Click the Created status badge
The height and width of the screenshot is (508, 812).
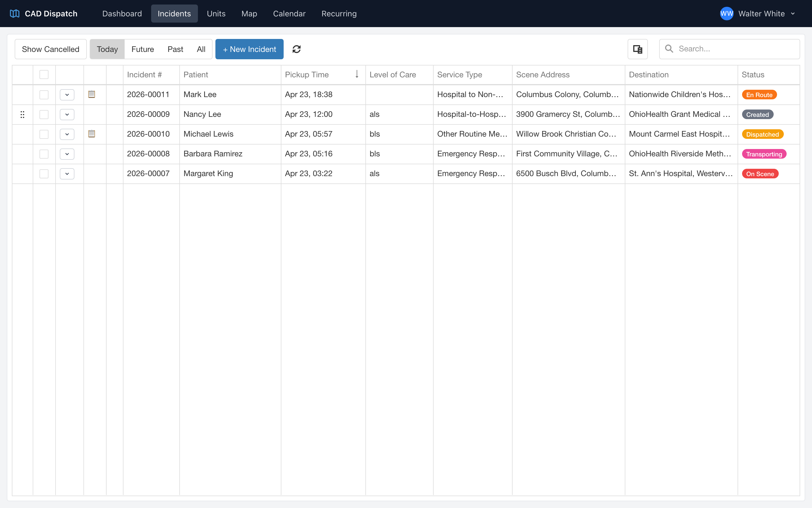click(x=758, y=115)
